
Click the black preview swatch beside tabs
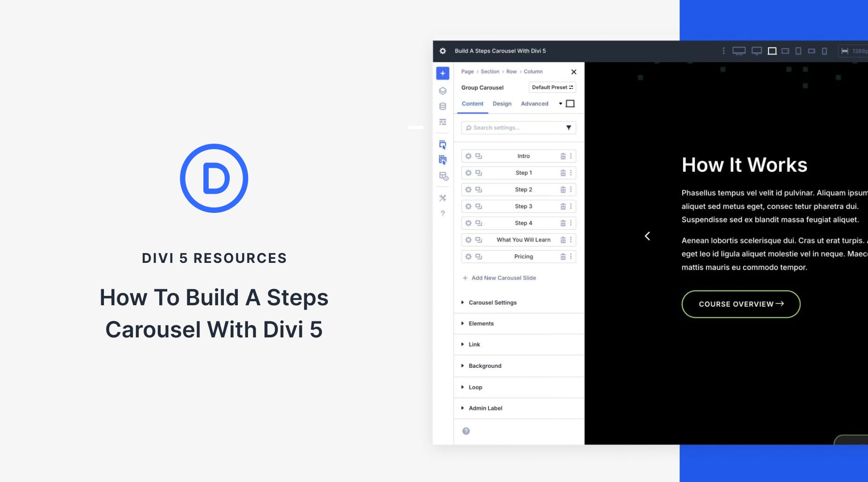click(570, 103)
